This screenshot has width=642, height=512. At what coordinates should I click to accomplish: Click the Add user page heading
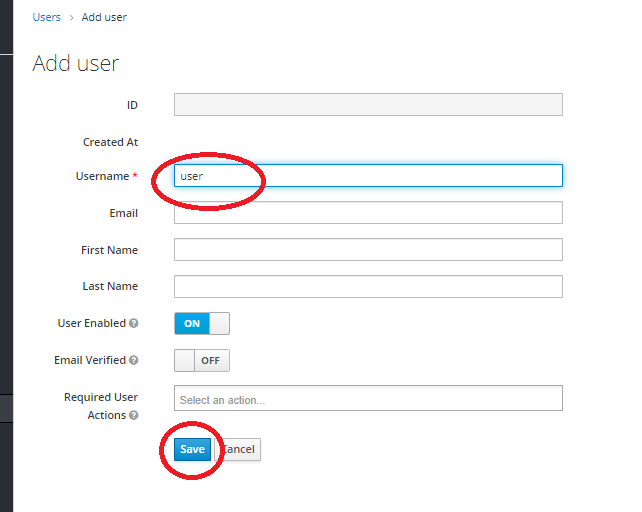point(76,63)
